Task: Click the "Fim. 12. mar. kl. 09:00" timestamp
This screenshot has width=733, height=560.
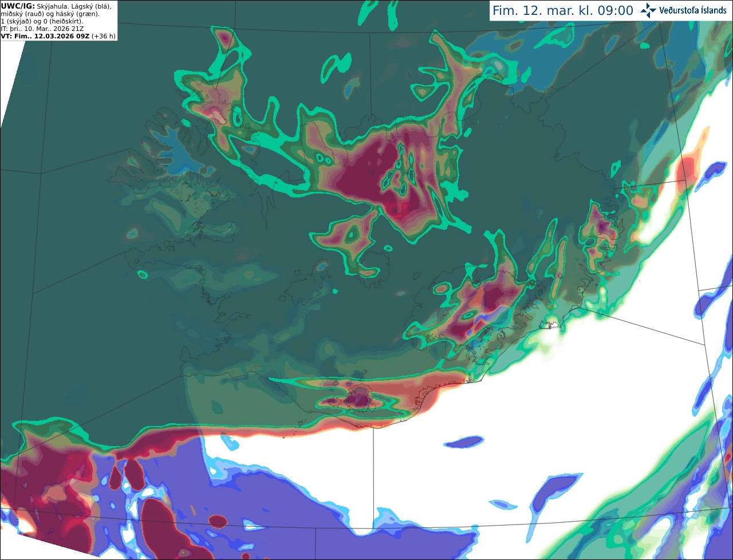Action: click(563, 11)
